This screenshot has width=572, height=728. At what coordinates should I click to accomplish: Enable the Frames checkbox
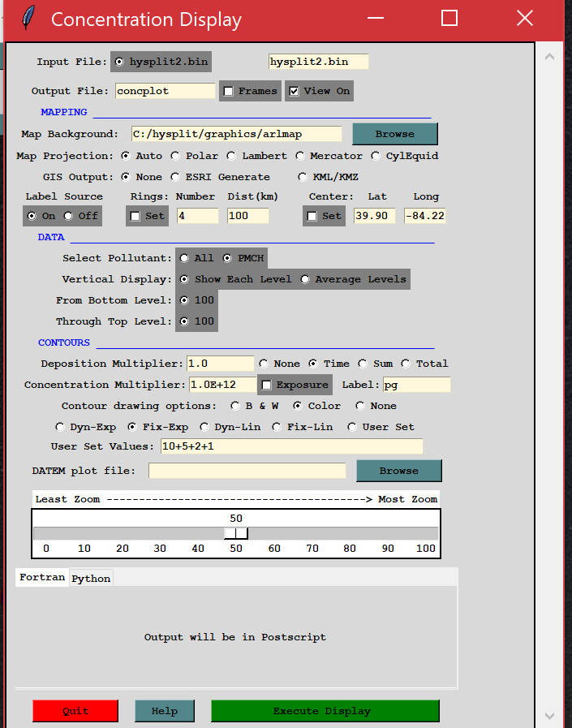228,91
